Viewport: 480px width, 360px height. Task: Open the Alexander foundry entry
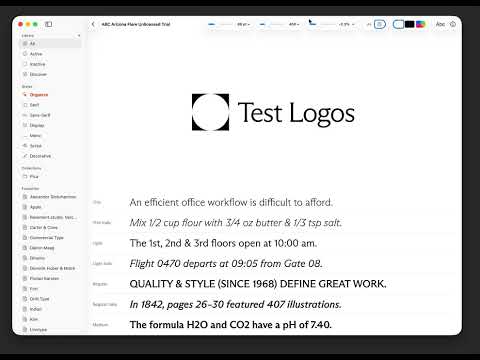point(50,197)
